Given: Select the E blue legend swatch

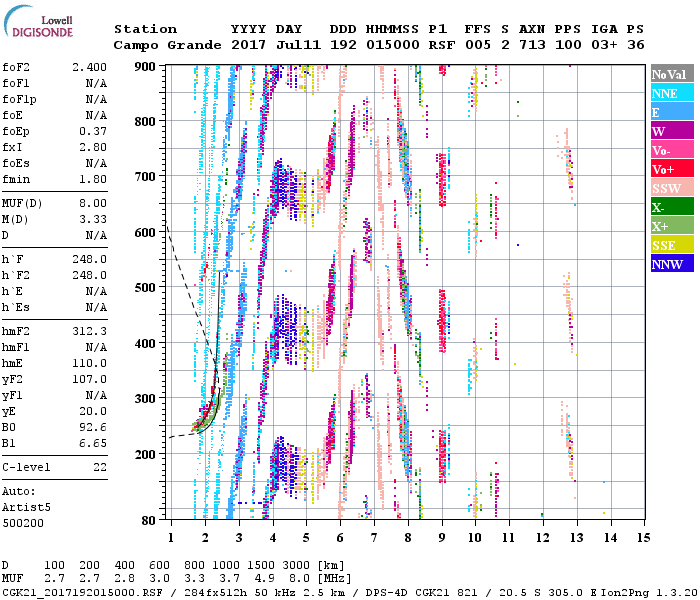Looking at the screenshot, I should pos(672,112).
